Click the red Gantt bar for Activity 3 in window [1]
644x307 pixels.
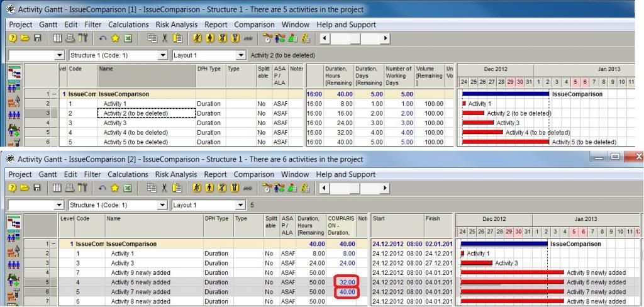478,123
